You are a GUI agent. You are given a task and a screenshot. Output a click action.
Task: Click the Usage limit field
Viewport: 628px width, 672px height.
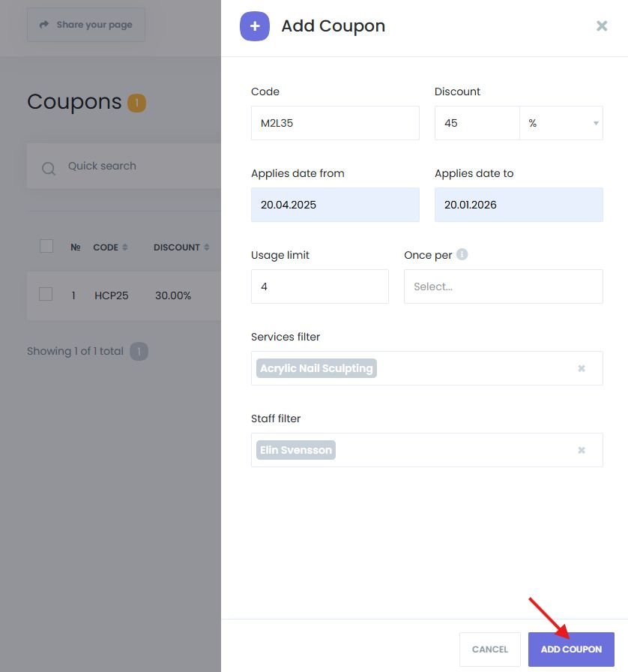pyautogui.click(x=319, y=286)
